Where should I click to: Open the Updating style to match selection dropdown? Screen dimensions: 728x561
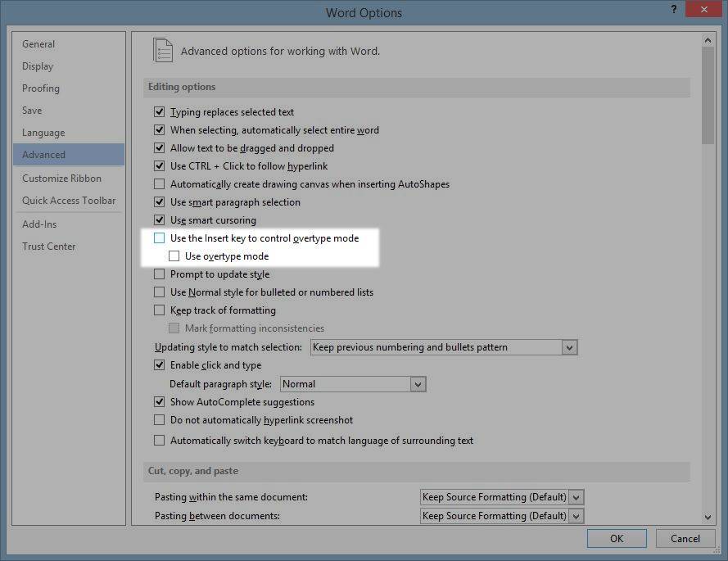click(x=570, y=346)
